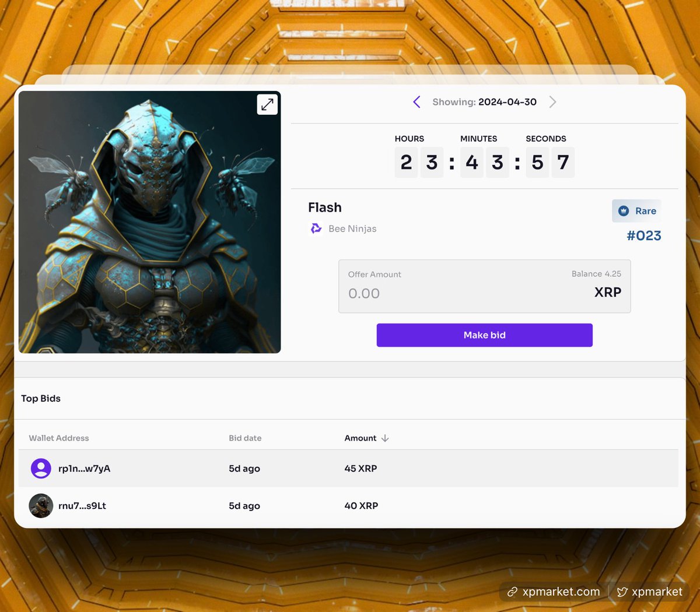Click the crown icon in Rare badge
Screen dimensions: 700x612
tap(624, 211)
